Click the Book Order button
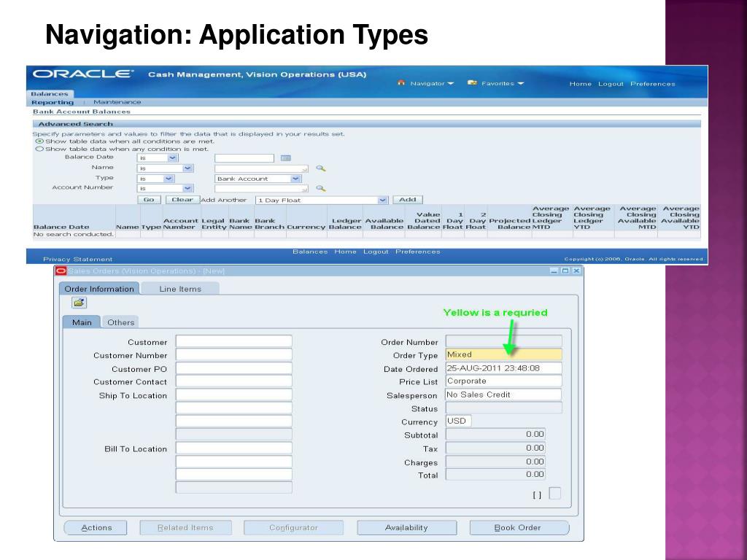 519,528
